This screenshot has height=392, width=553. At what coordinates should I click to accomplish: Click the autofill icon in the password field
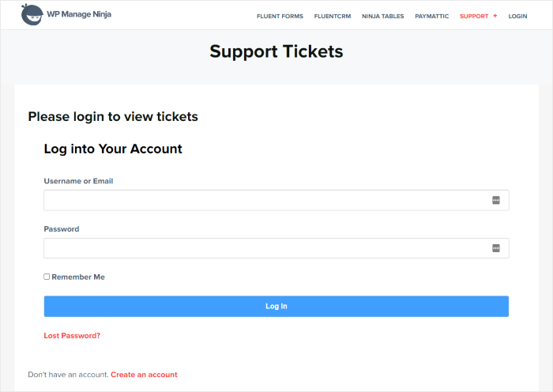point(496,248)
